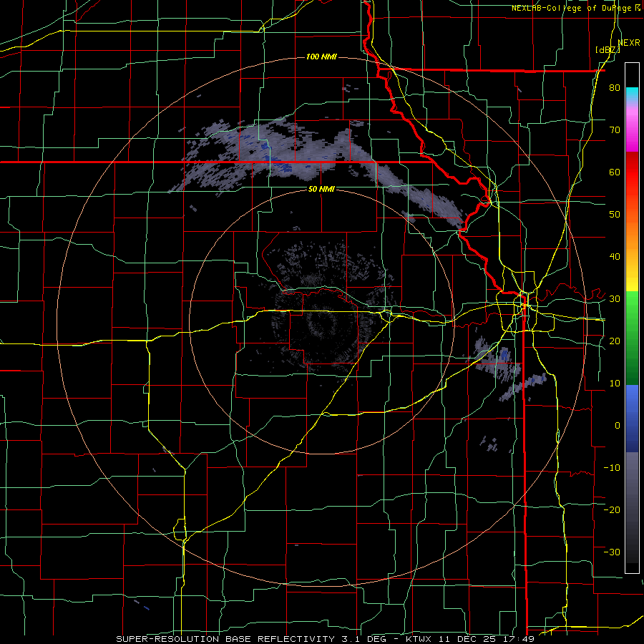Viewport: 644px width, 644px height.
Task: Click the 10 dBZ scale value
Action: click(615, 384)
